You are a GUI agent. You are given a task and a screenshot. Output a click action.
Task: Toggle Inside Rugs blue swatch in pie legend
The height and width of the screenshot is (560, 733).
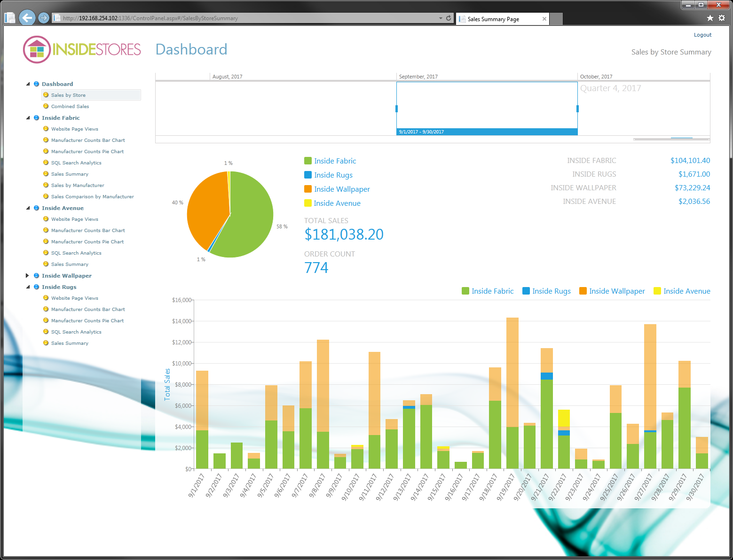308,175
